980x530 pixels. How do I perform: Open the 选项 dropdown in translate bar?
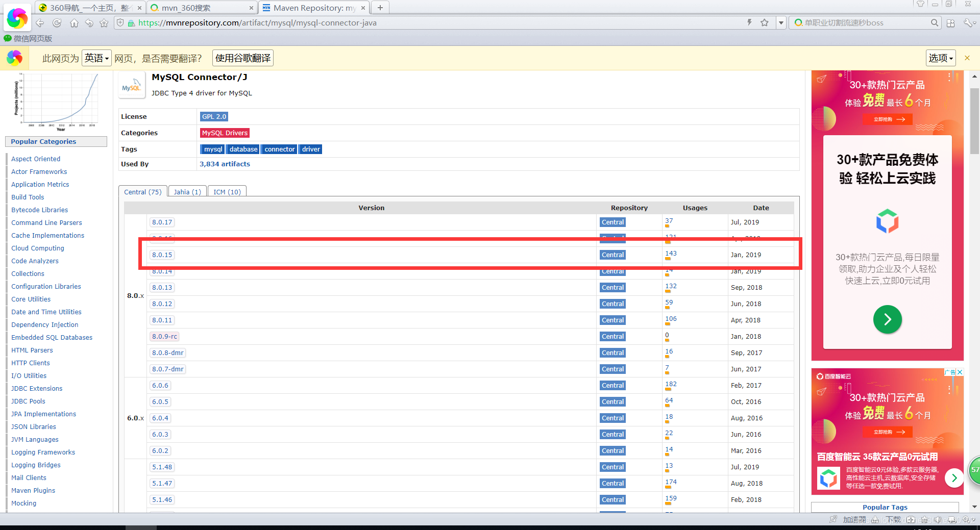pyautogui.click(x=941, y=58)
